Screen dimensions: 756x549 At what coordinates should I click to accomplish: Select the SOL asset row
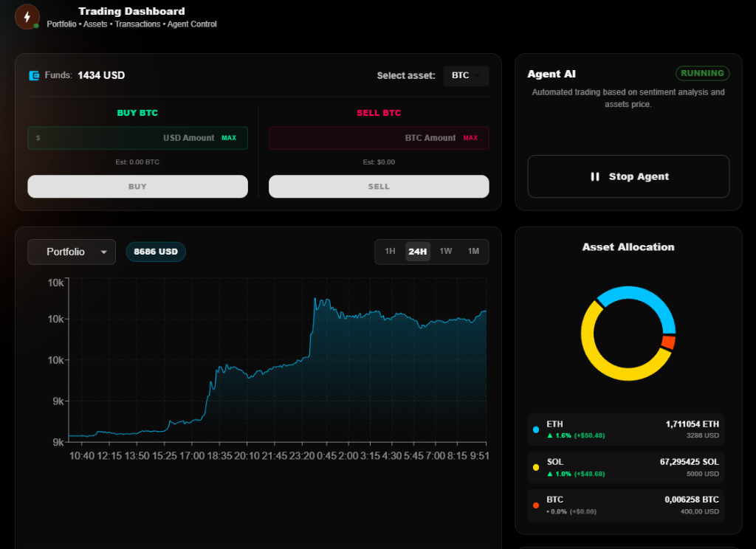tap(626, 467)
